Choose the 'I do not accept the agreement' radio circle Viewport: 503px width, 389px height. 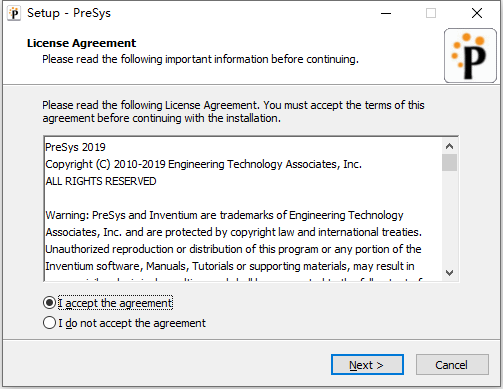49,323
